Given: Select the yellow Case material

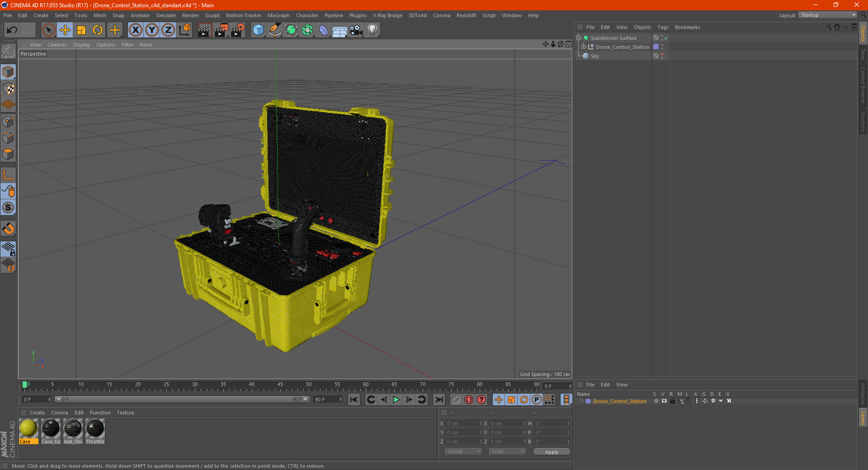Looking at the screenshot, I should (28, 431).
